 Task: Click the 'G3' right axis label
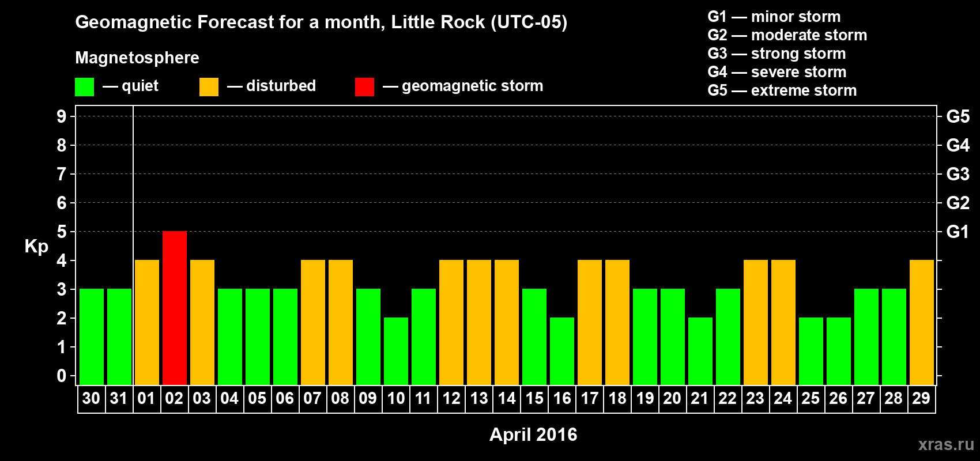pyautogui.click(x=958, y=174)
